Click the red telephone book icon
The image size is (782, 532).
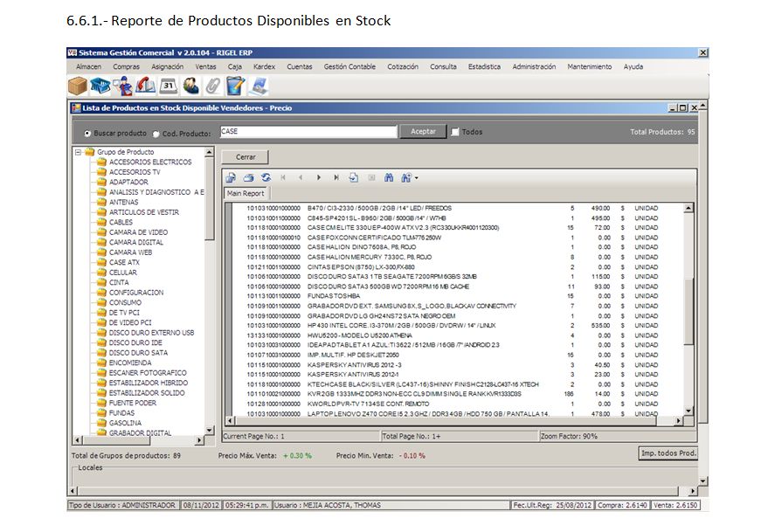click(x=146, y=86)
